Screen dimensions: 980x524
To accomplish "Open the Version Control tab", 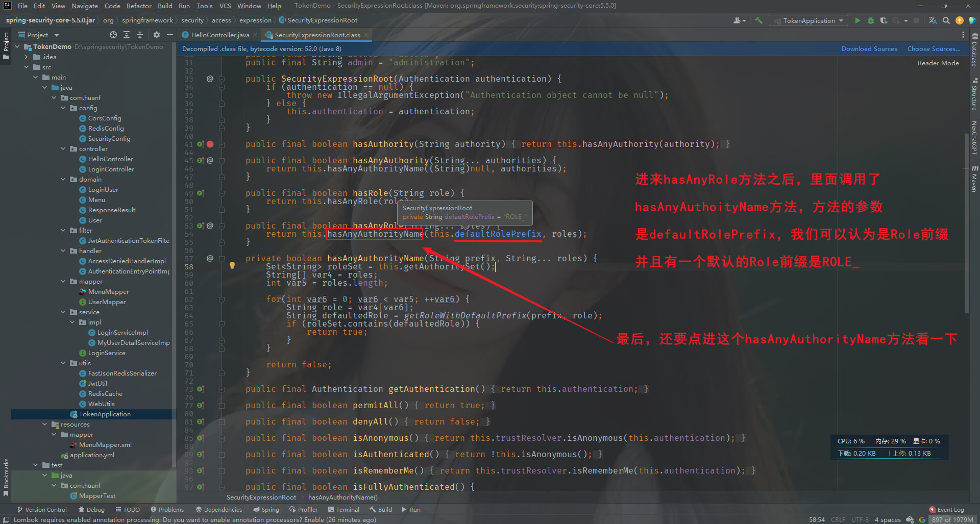I will pos(42,509).
